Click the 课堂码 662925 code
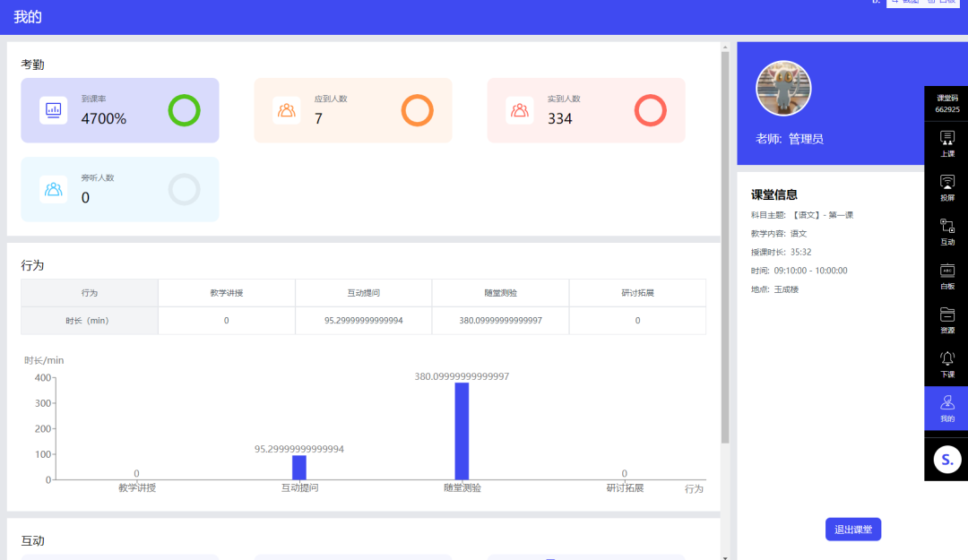Image resolution: width=968 pixels, height=560 pixels. pos(946,104)
